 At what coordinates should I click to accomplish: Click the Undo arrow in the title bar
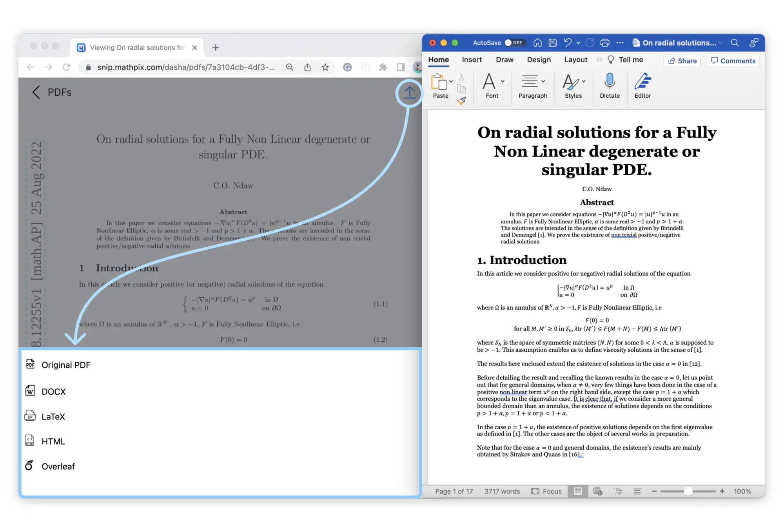567,43
